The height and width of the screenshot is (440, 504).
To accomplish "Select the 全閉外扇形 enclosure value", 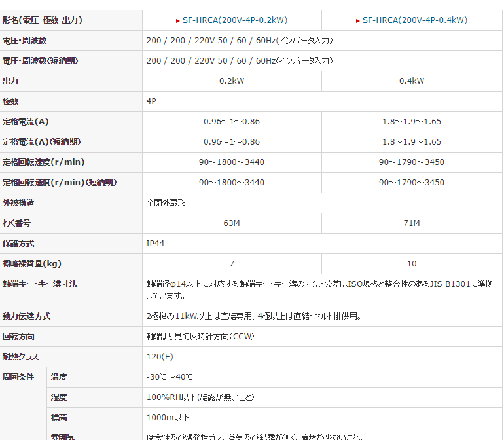I will (166, 202).
